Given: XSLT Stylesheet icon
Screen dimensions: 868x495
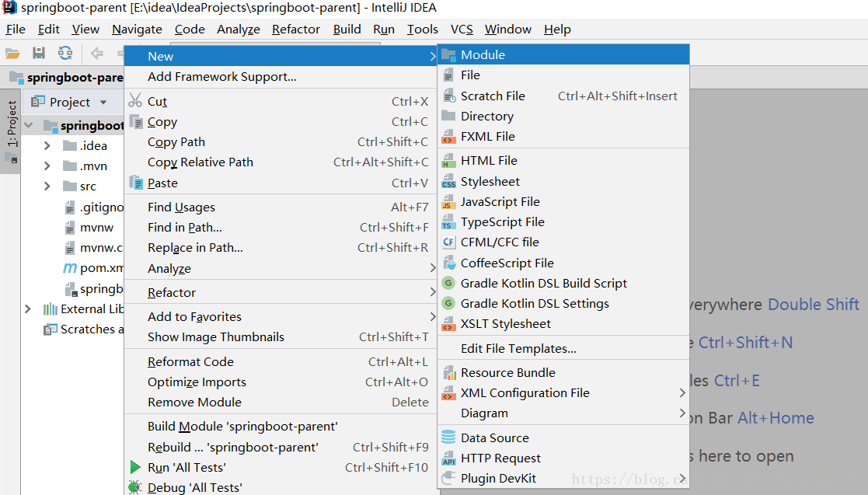Looking at the screenshot, I should pos(449,323).
